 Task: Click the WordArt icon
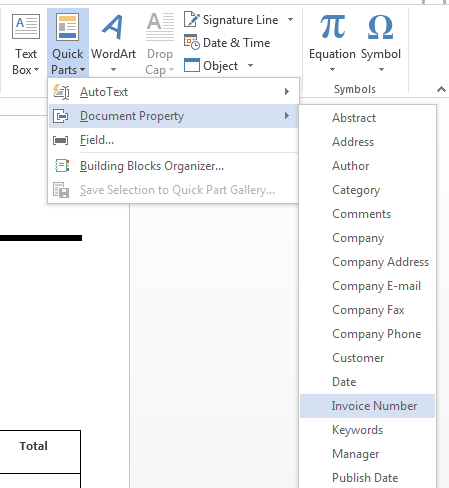[x=113, y=27]
